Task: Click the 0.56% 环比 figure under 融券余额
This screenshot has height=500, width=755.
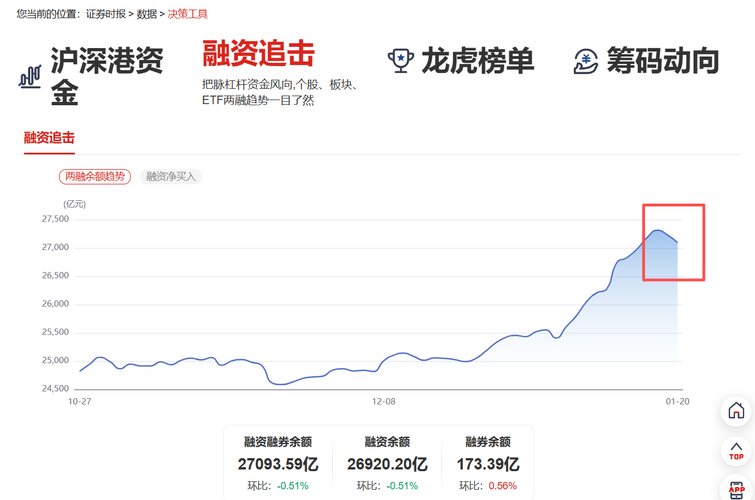Action: (503, 486)
